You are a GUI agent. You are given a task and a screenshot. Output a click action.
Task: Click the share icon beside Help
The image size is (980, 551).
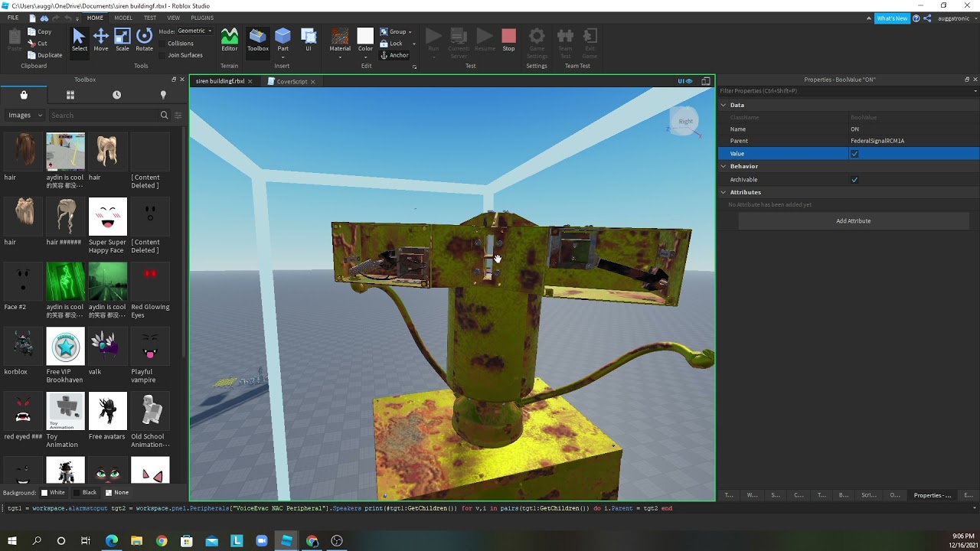coord(928,18)
